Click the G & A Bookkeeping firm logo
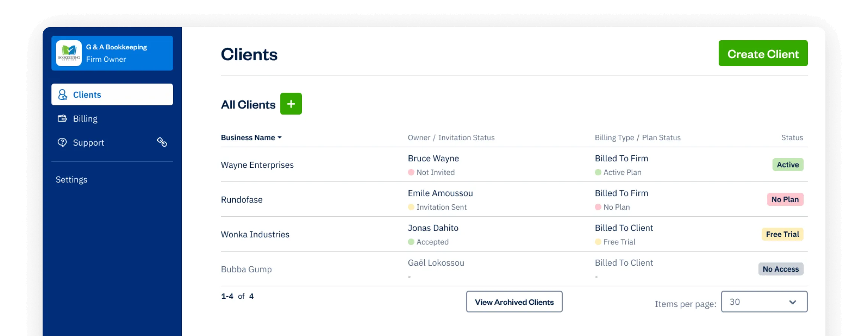Screen dimensions: 868x336 [69, 53]
